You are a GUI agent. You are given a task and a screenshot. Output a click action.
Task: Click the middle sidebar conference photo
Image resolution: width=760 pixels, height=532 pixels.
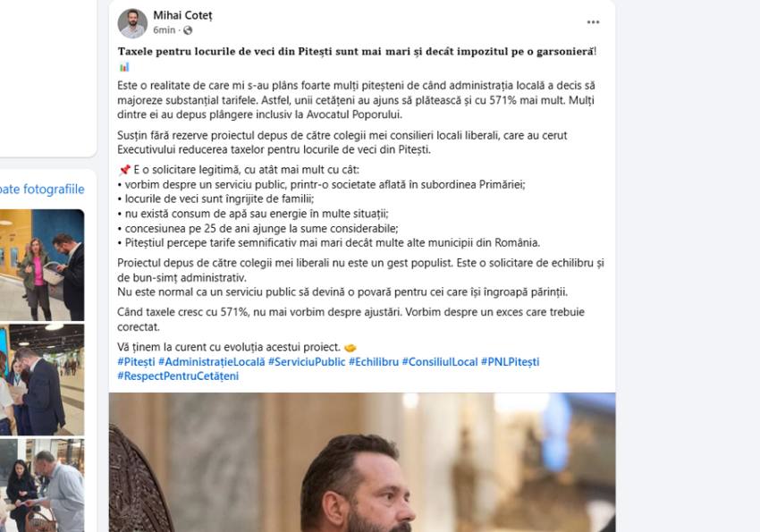(43, 380)
